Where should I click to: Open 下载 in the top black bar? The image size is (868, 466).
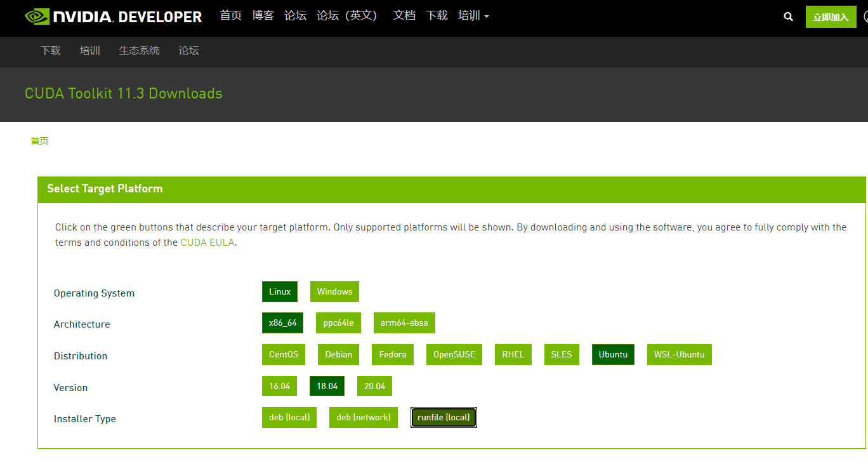coord(437,15)
